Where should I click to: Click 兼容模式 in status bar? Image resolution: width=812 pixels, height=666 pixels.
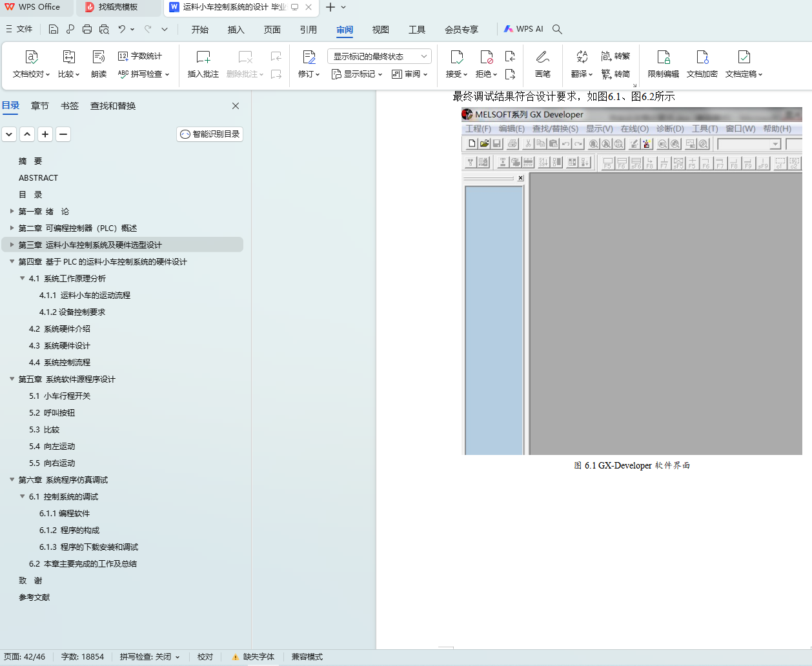click(307, 657)
